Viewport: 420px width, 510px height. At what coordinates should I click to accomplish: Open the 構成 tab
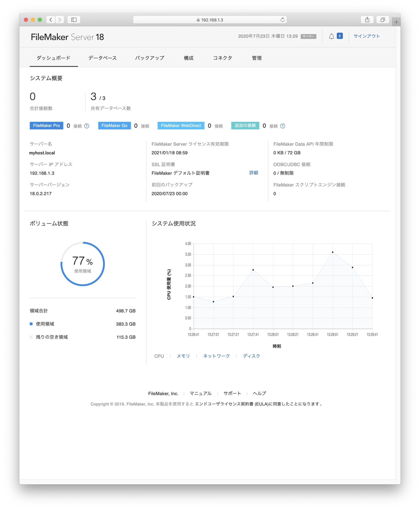click(188, 58)
